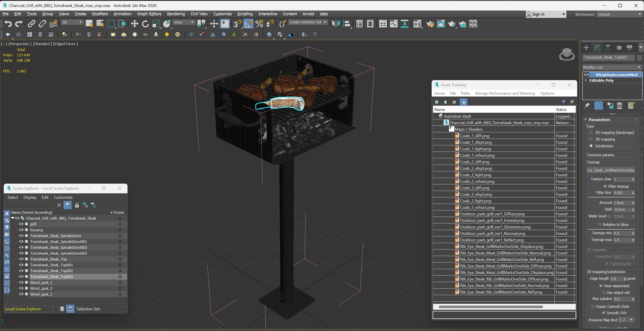
Task: Hide the grill object eye icon
Action: tap(21, 224)
